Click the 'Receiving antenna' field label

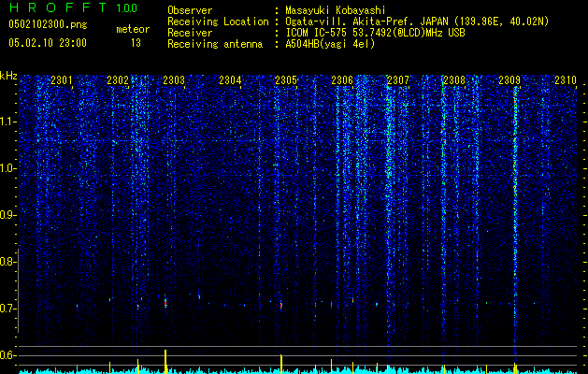[x=215, y=44]
